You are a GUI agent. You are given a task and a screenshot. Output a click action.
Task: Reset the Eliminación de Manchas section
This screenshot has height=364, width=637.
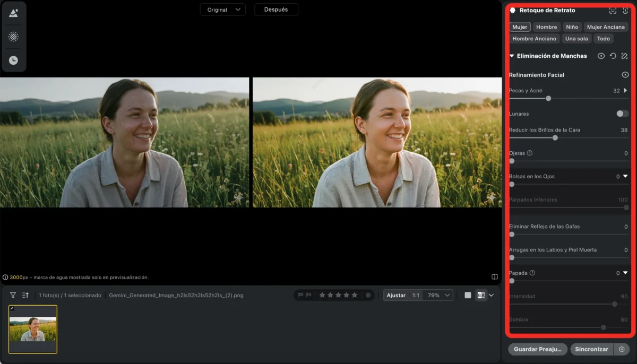click(613, 56)
